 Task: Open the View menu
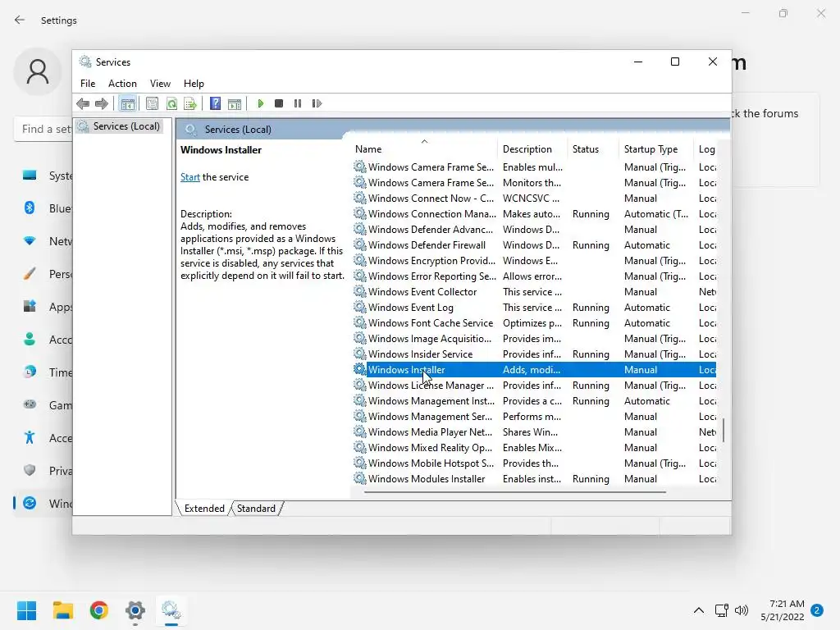160,84
